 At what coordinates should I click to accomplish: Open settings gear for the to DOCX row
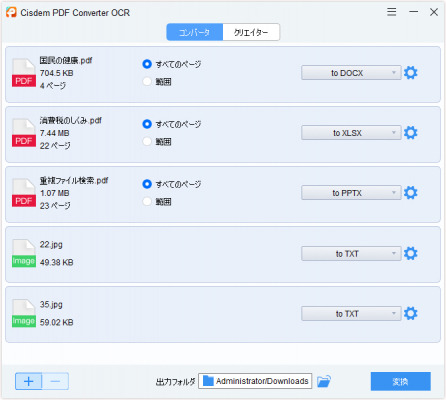point(410,73)
